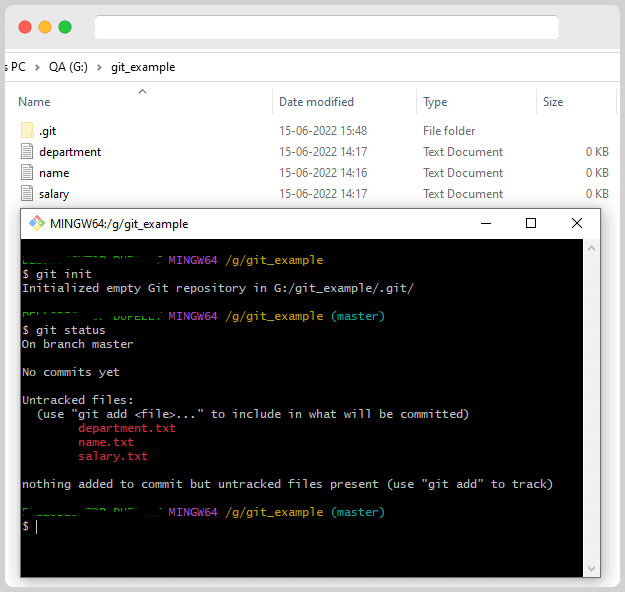This screenshot has width=625, height=592.
Task: Click the 'Initialized empty Git repository' line
Action: click(218, 288)
